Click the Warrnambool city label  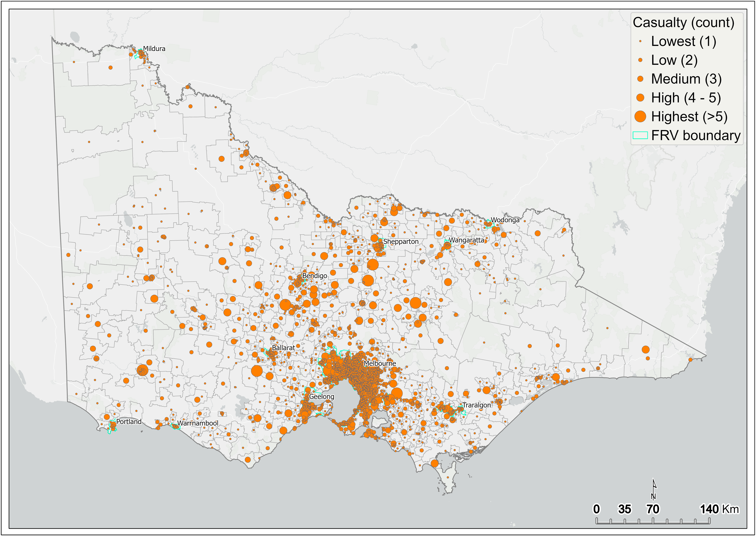click(x=198, y=423)
